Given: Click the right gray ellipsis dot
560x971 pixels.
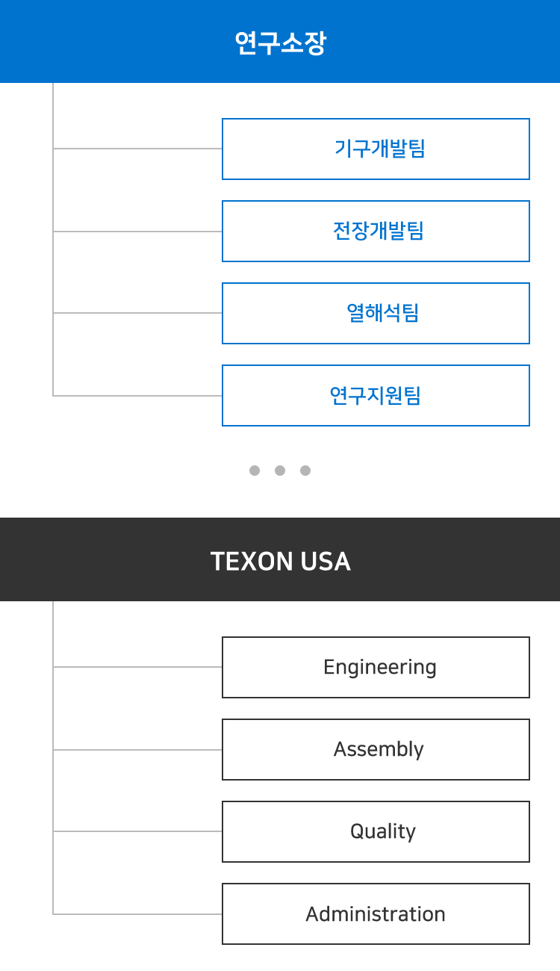Looking at the screenshot, I should [x=305, y=471].
